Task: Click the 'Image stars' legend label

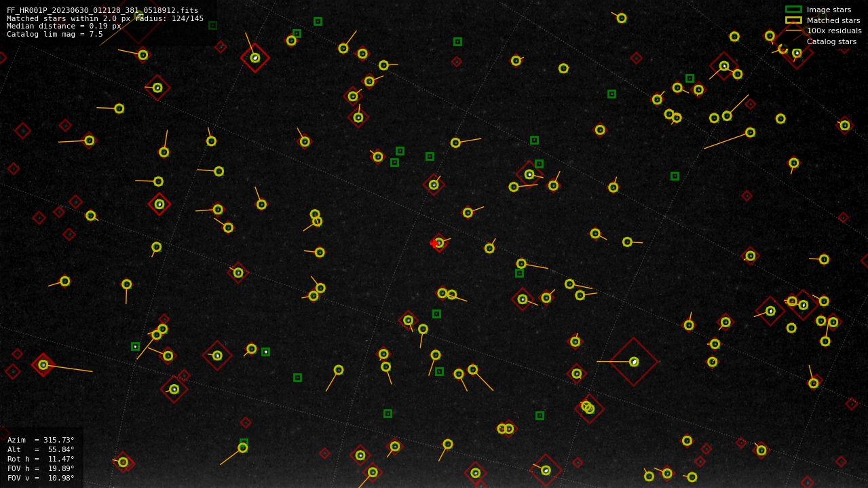Action: click(x=829, y=10)
